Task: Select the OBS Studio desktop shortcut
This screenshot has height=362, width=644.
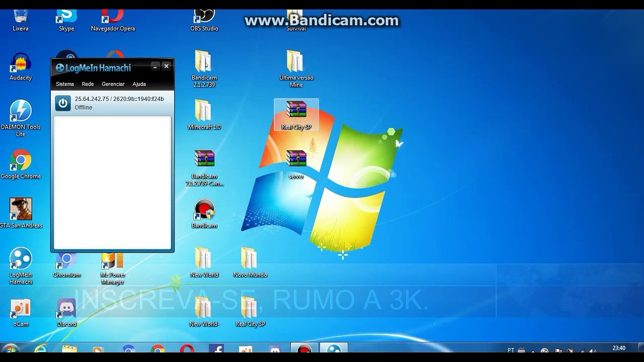Action: [x=204, y=20]
